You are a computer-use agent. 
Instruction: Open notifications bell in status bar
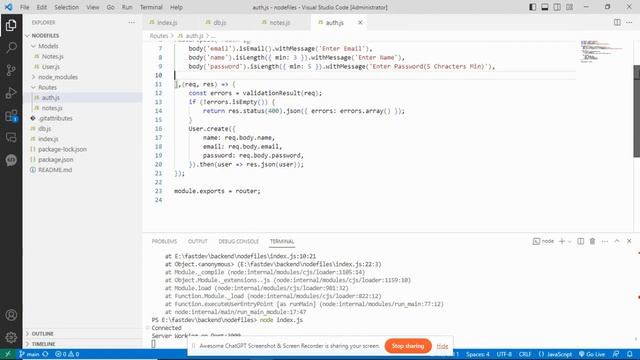click(x=630, y=354)
